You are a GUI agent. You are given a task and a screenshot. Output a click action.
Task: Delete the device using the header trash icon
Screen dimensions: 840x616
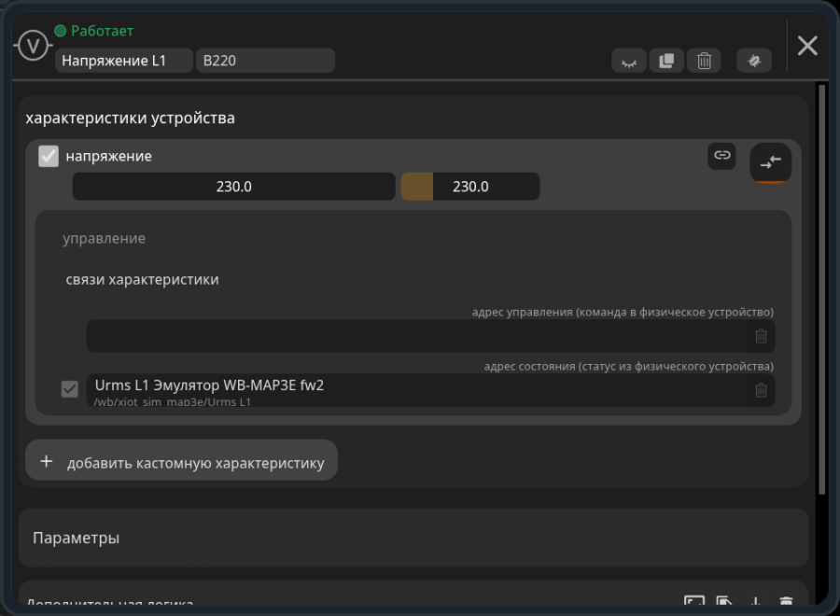pyautogui.click(x=704, y=61)
